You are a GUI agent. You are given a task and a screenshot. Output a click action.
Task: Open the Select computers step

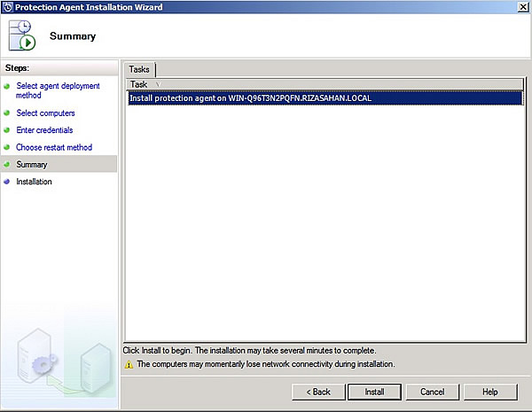[45, 113]
